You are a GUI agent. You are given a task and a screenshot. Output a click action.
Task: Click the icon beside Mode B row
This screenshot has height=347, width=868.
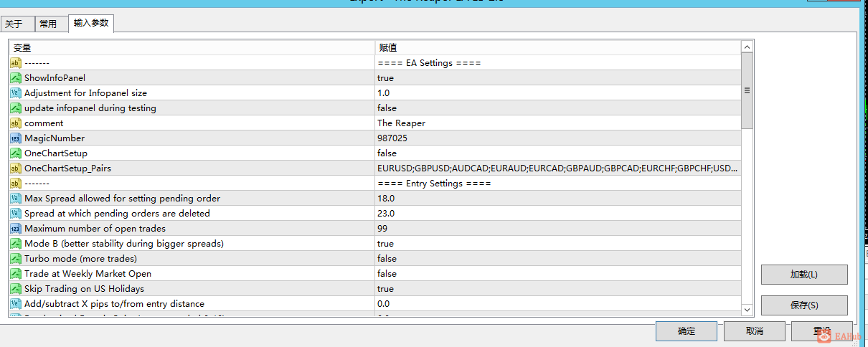coord(16,243)
